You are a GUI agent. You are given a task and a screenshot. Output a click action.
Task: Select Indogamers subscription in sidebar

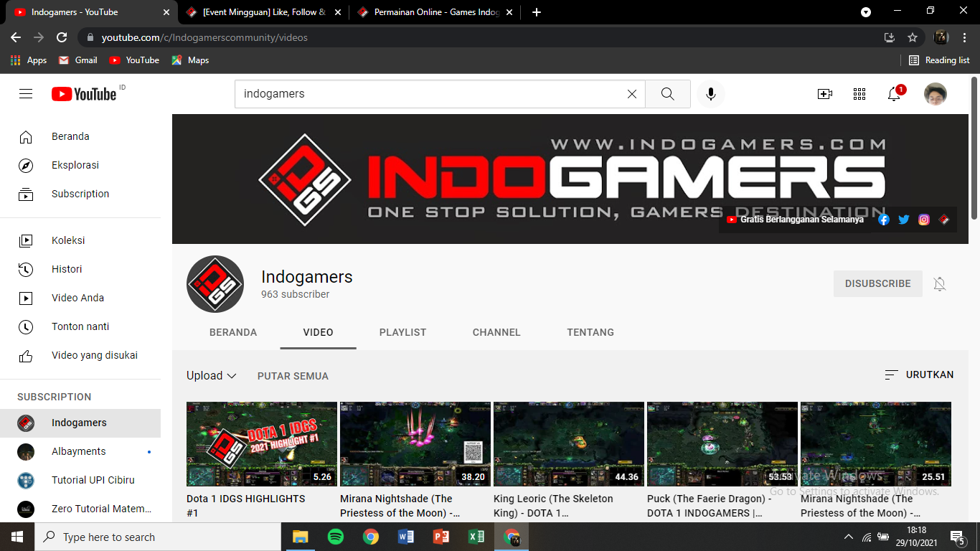point(80,423)
